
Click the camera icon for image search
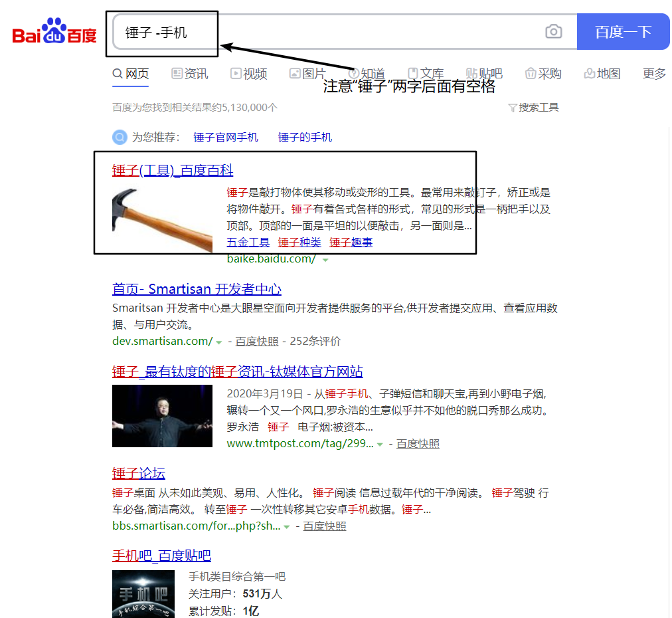(x=553, y=32)
